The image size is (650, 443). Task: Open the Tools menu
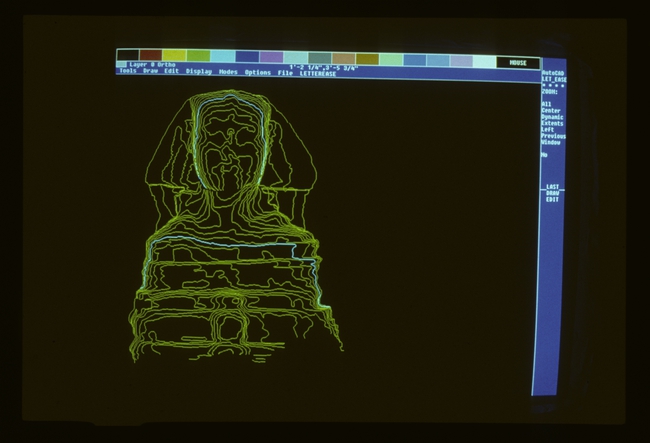click(127, 72)
